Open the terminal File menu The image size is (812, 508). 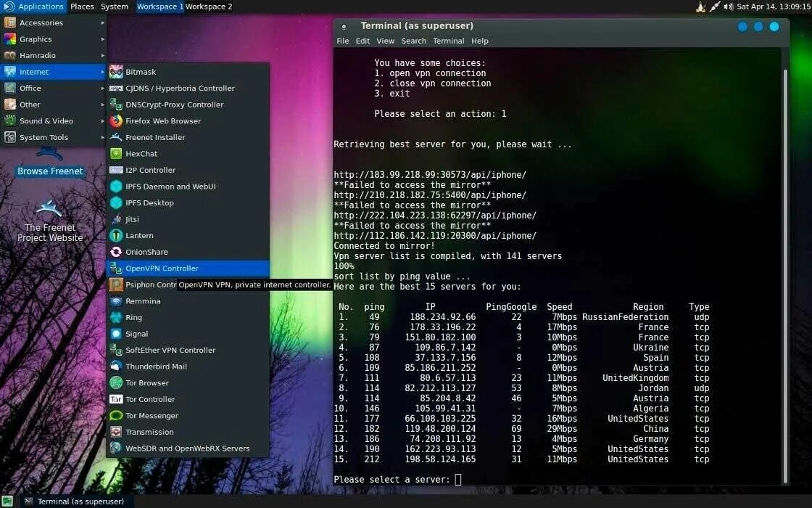click(x=342, y=41)
